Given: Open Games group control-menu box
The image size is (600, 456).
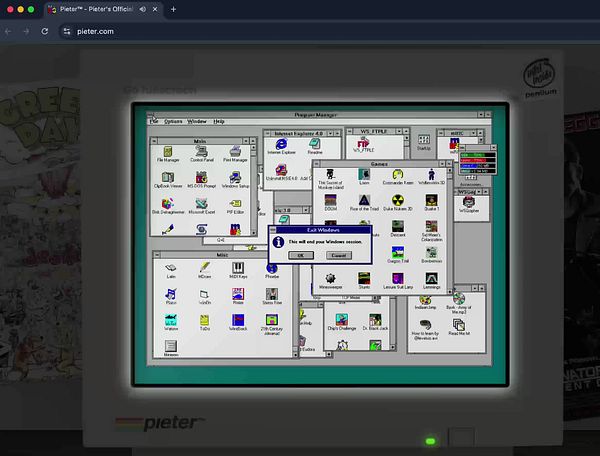Looking at the screenshot, I should point(316,164).
